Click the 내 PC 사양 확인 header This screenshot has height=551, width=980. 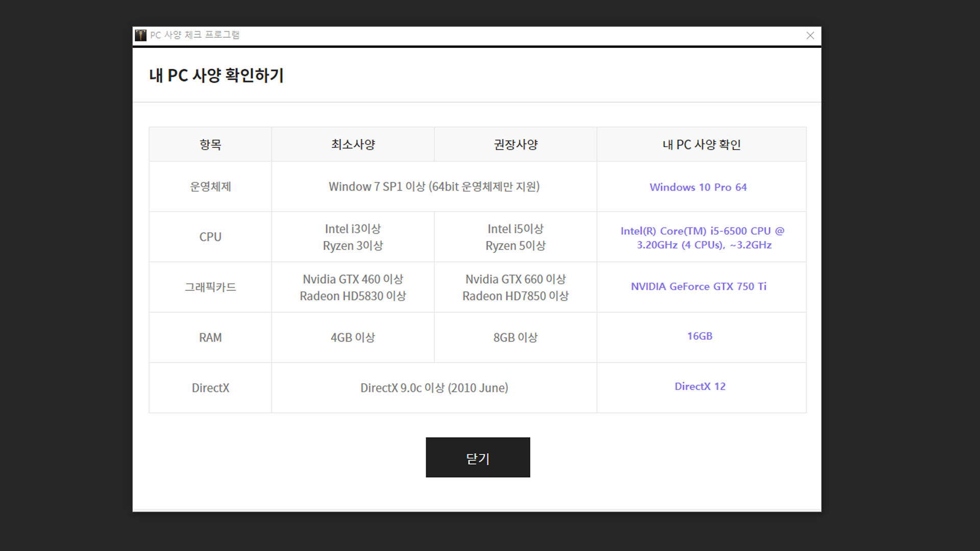[x=701, y=145]
